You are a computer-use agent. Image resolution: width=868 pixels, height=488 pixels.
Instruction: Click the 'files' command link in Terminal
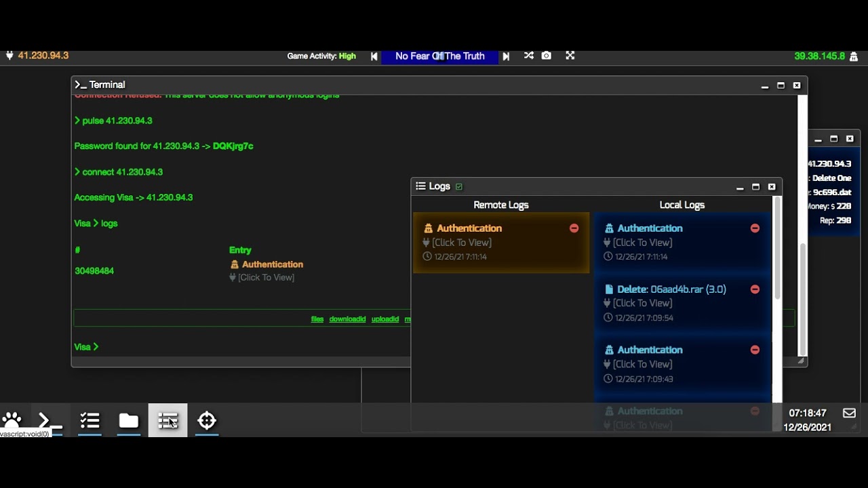[317, 319]
